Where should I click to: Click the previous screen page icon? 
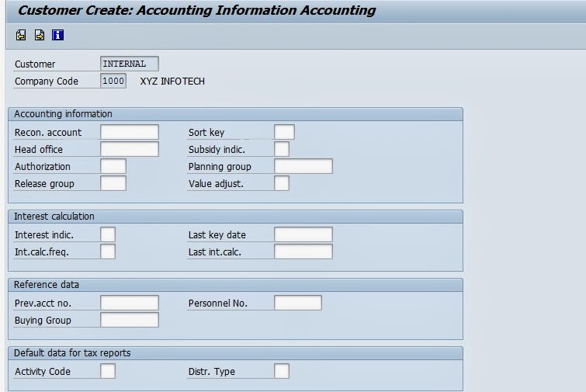(21, 35)
